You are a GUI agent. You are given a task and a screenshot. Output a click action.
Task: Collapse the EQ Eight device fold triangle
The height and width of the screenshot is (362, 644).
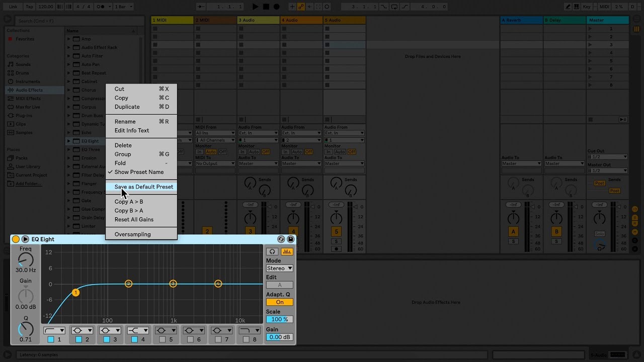coord(25,239)
